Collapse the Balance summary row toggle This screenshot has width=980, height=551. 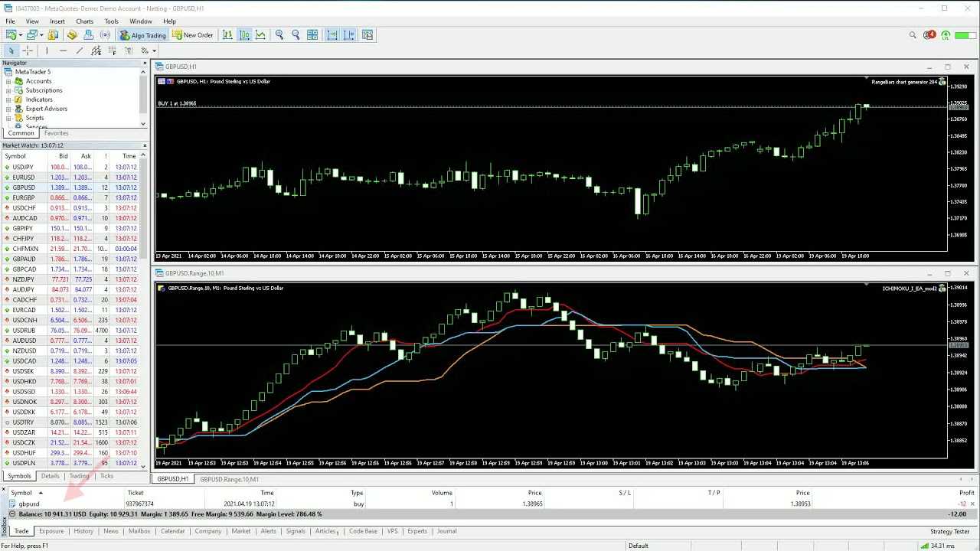click(12, 514)
